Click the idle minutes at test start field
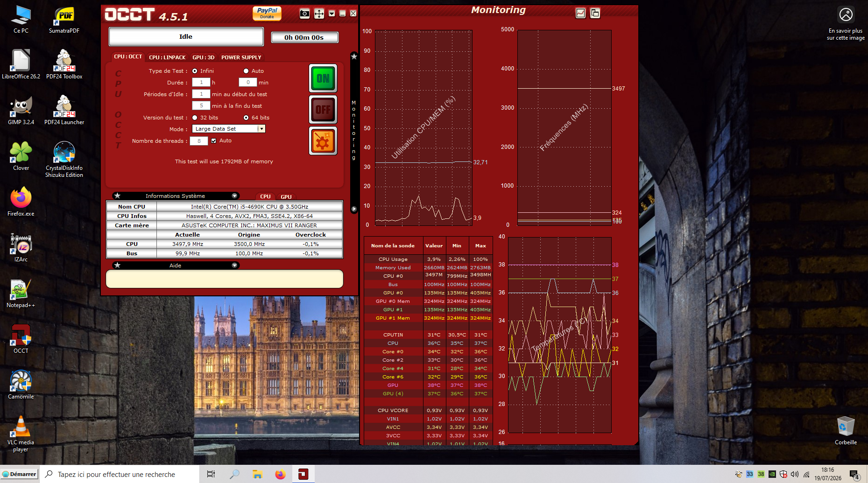The image size is (868, 483). (201, 94)
